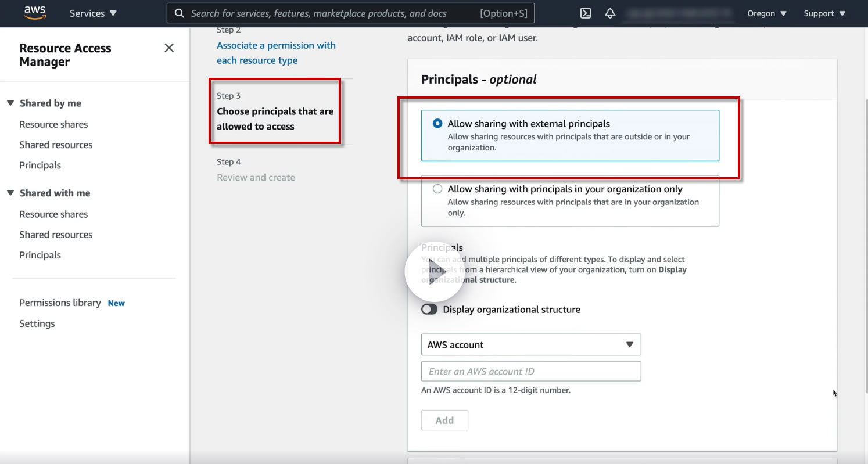
Task: Collapse the Shared with me section
Action: 10,193
